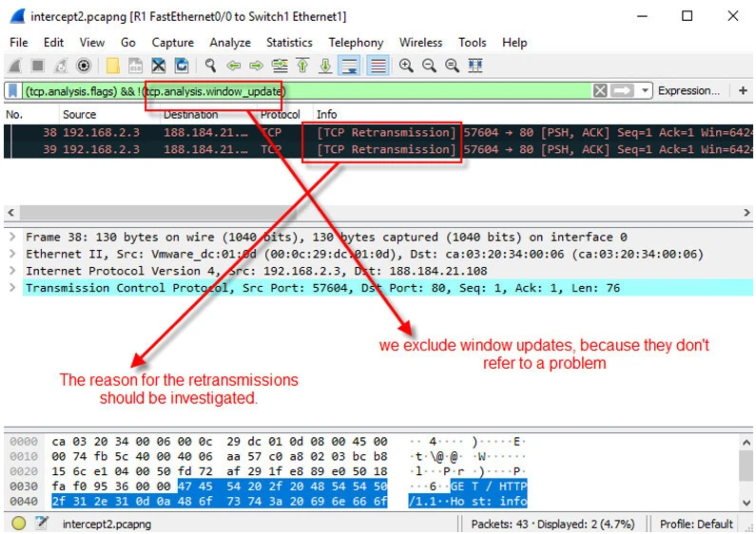Go to the previous packet with back arrow
The height and width of the screenshot is (534, 756).
point(234,66)
